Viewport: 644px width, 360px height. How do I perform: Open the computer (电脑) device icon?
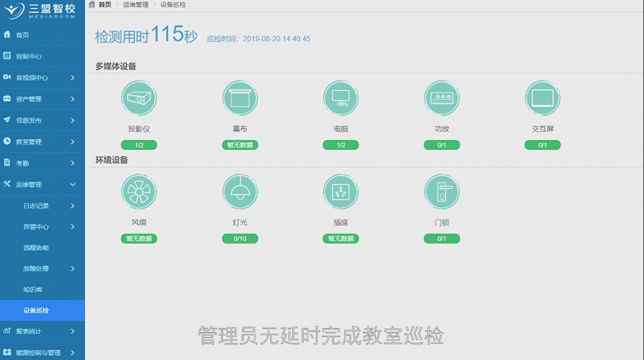(x=341, y=98)
